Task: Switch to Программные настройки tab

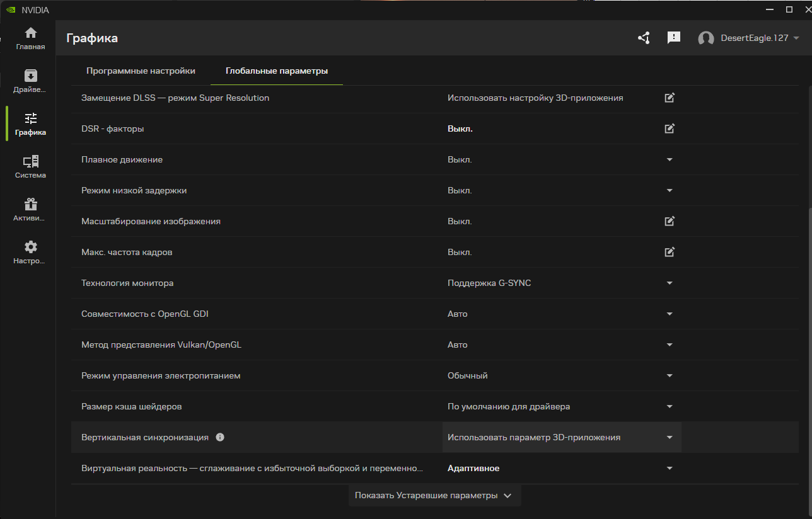Action: (141, 71)
